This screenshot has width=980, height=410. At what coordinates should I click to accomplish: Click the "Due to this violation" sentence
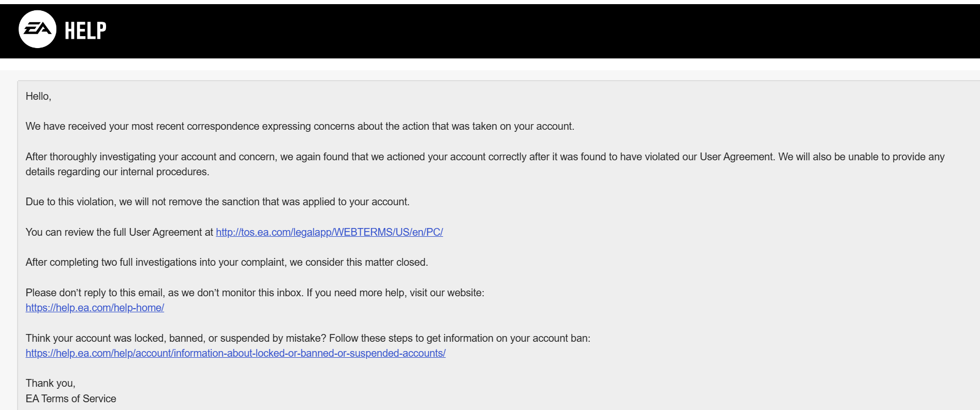(x=217, y=202)
